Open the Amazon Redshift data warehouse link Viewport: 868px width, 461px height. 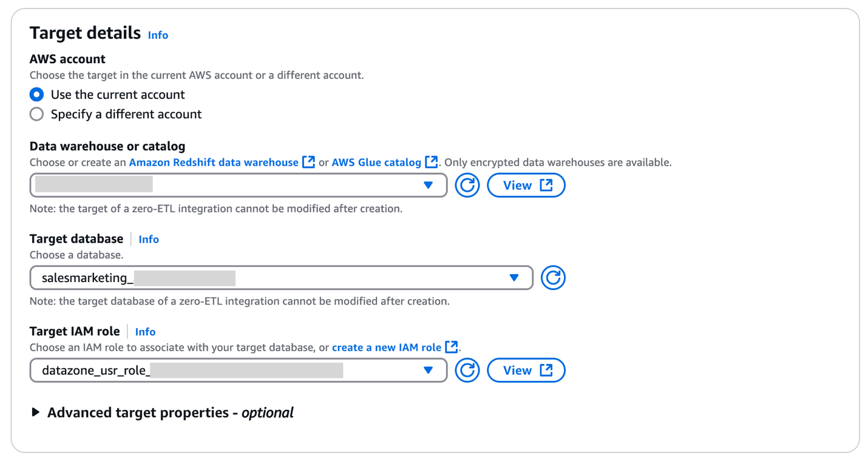(x=214, y=163)
